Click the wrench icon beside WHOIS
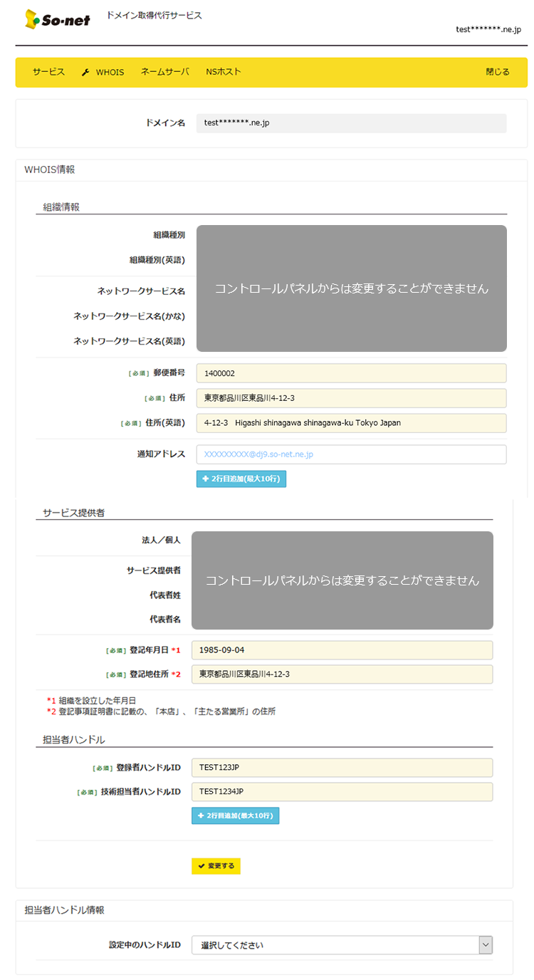Screen dimensions: 534x980 point(85,73)
